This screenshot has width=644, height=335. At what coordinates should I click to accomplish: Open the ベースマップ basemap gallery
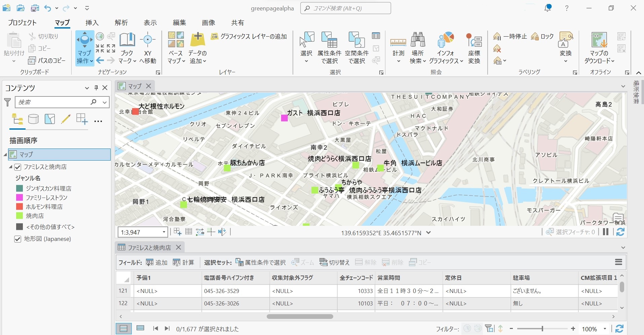[x=176, y=48]
